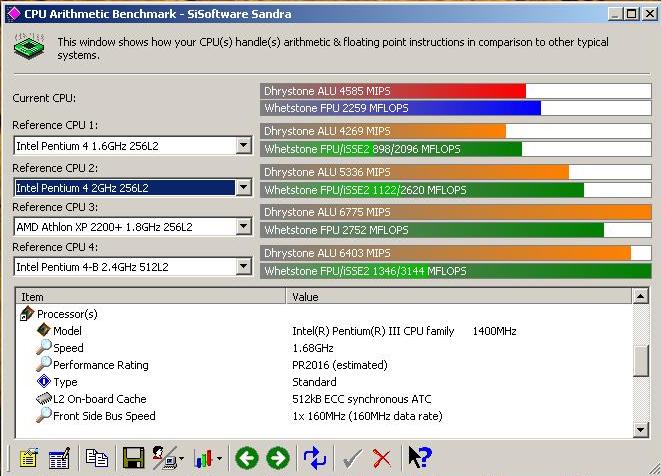This screenshot has width=661, height=476.
Task: Go back with the green left arrow
Action: click(247, 458)
